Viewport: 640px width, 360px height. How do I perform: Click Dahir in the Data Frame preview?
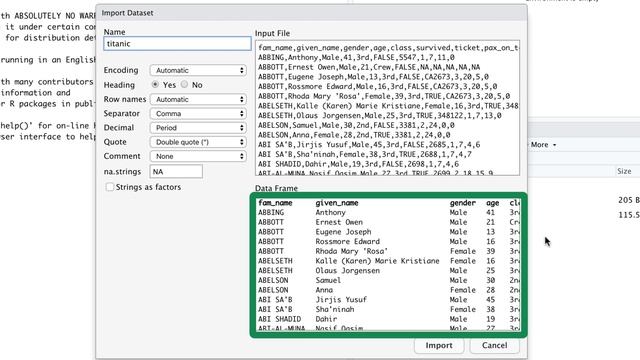click(x=326, y=319)
